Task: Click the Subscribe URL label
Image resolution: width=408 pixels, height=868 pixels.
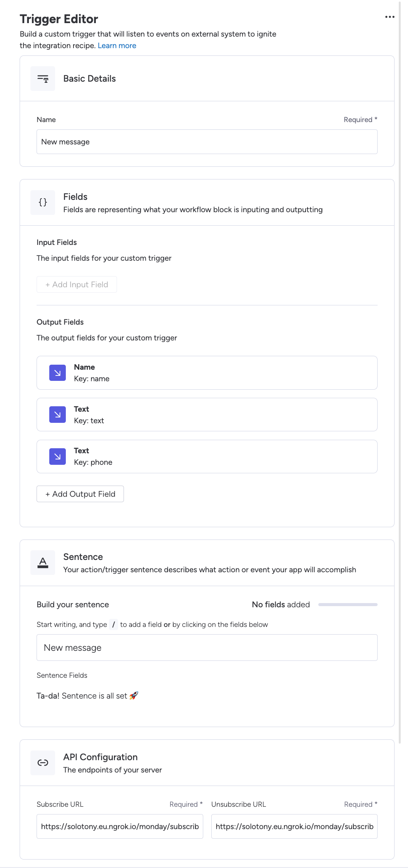Action: [60, 804]
